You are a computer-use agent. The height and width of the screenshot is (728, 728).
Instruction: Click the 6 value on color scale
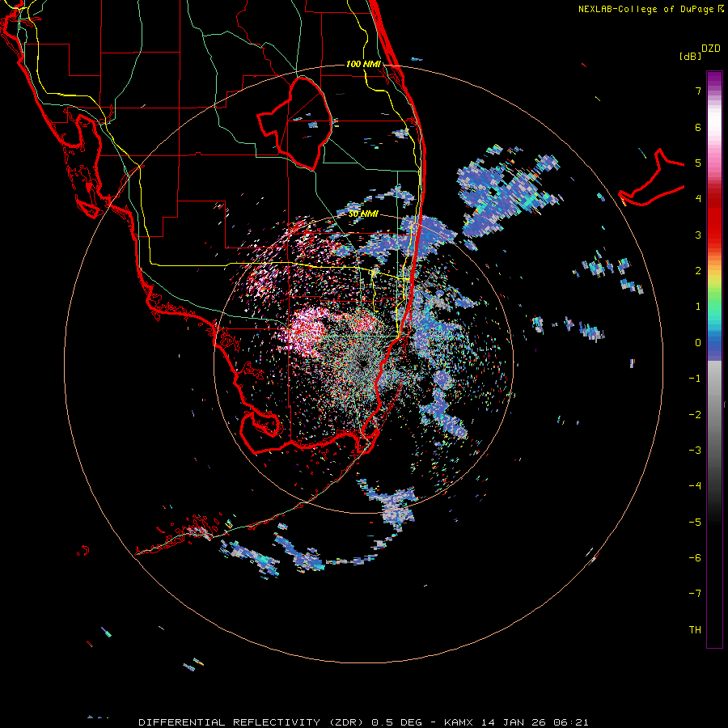pos(698,127)
